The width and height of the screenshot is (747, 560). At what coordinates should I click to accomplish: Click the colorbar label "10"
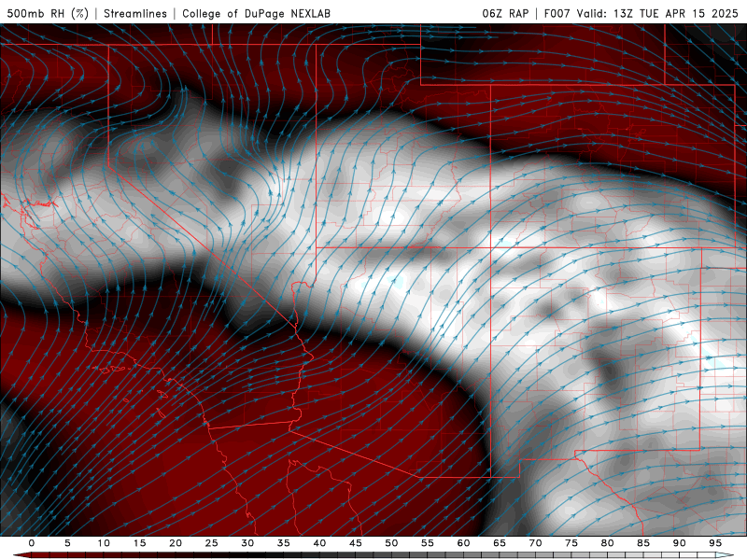(104, 543)
